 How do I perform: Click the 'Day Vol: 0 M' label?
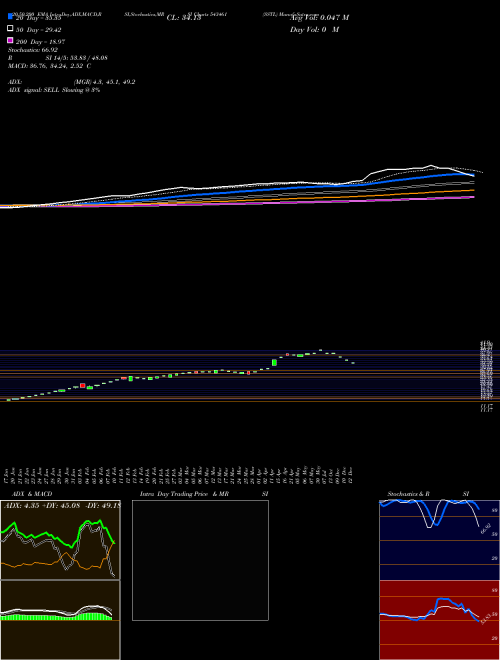pos(314,29)
